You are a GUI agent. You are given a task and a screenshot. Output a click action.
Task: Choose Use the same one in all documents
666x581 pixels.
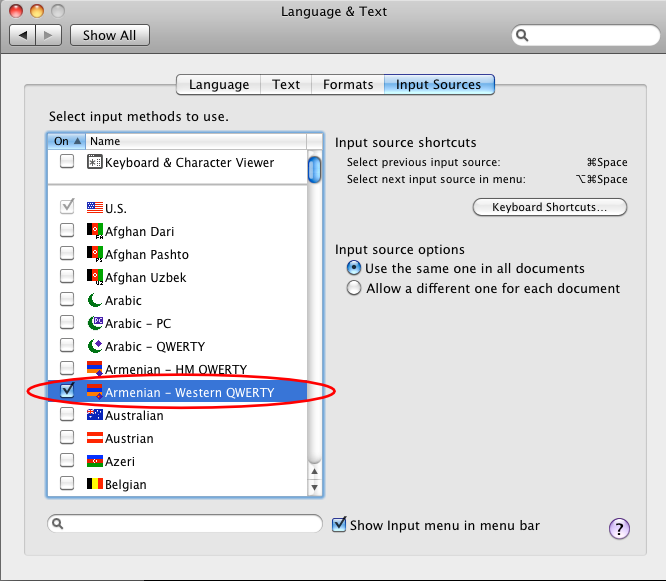353,268
